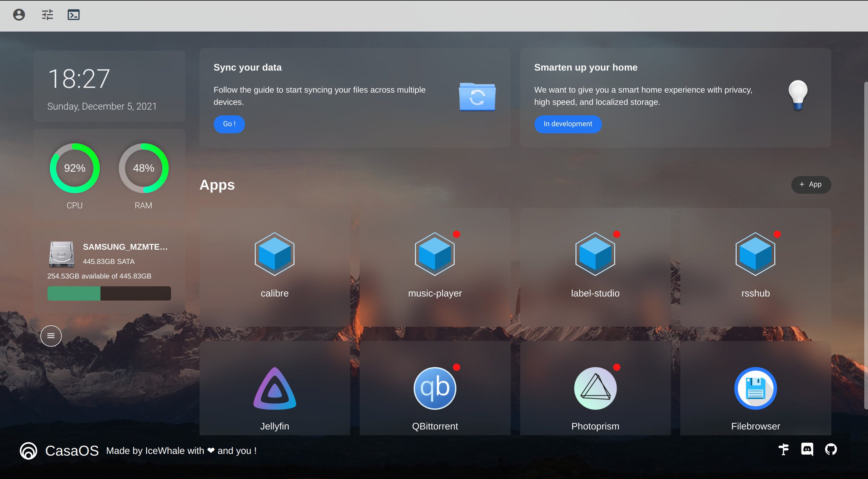
Task: Click the light bulb icon
Action: [798, 95]
